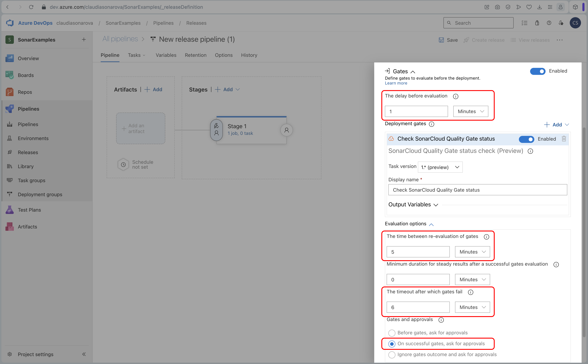Open Marketplace shopping bag icon
The height and width of the screenshot is (364, 588).
pyautogui.click(x=537, y=23)
